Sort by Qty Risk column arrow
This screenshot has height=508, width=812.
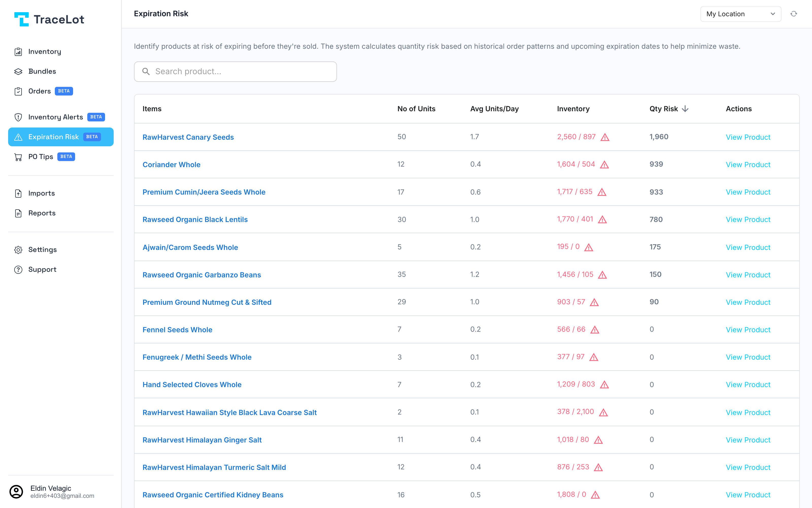pyautogui.click(x=685, y=109)
